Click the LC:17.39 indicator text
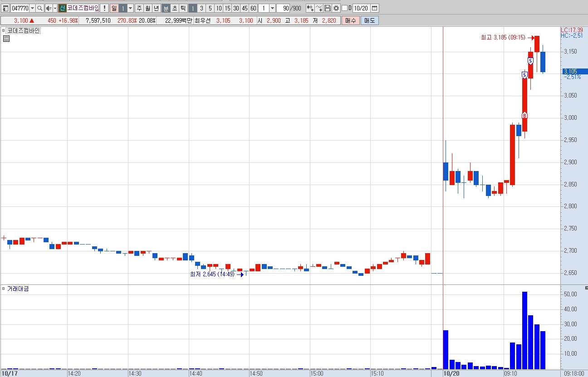This screenshot has width=588, height=377. [572, 30]
